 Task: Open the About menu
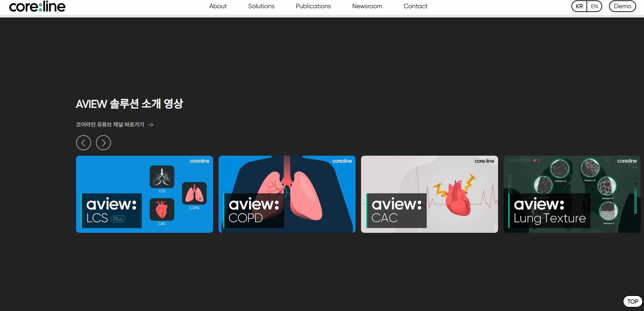coord(218,6)
